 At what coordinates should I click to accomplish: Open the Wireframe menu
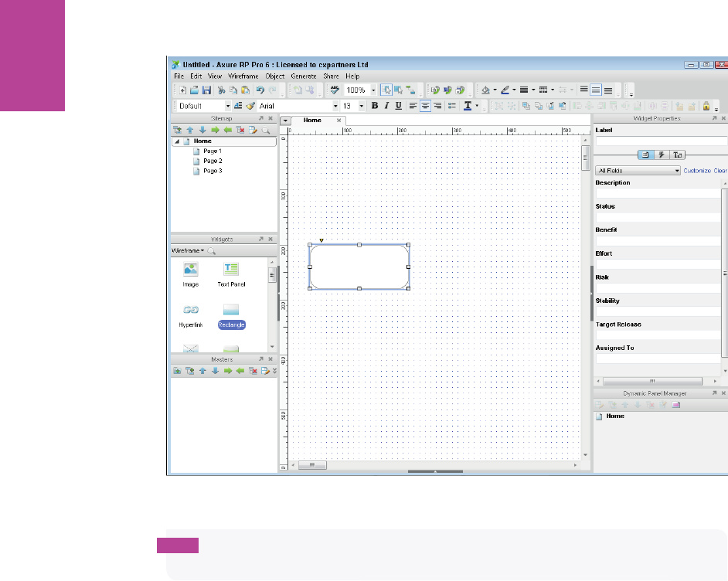coord(243,76)
